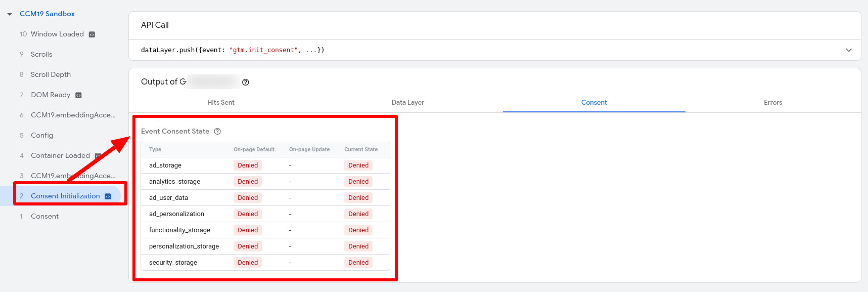Viewport: 868px width, 292px height.
Task: Select the Scrolls event
Action: [x=41, y=54]
